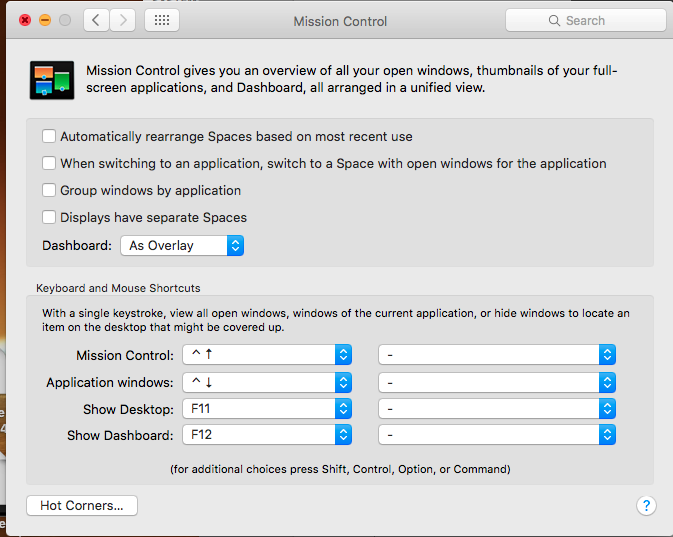Click the back navigation arrow
673x537 pixels.
point(96,20)
